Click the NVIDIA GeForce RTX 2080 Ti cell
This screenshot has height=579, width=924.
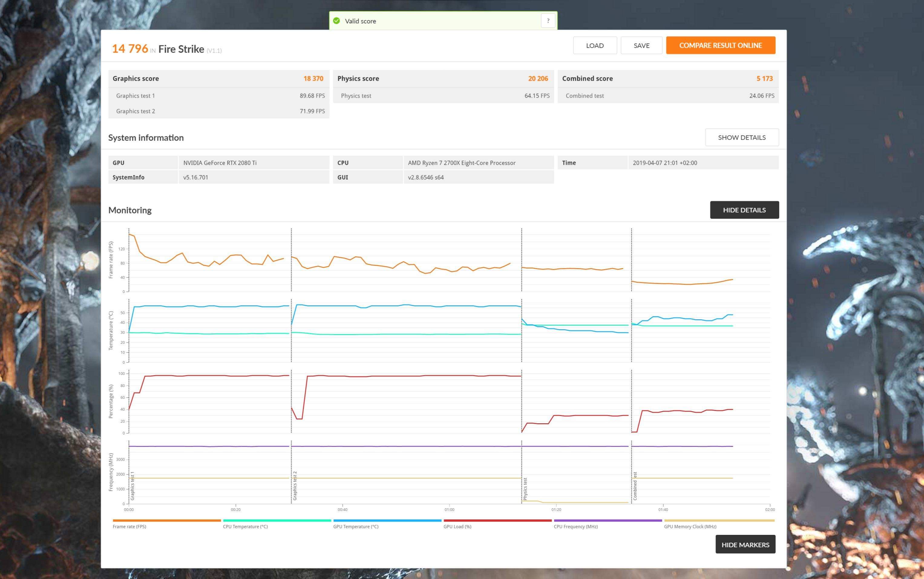[254, 163]
